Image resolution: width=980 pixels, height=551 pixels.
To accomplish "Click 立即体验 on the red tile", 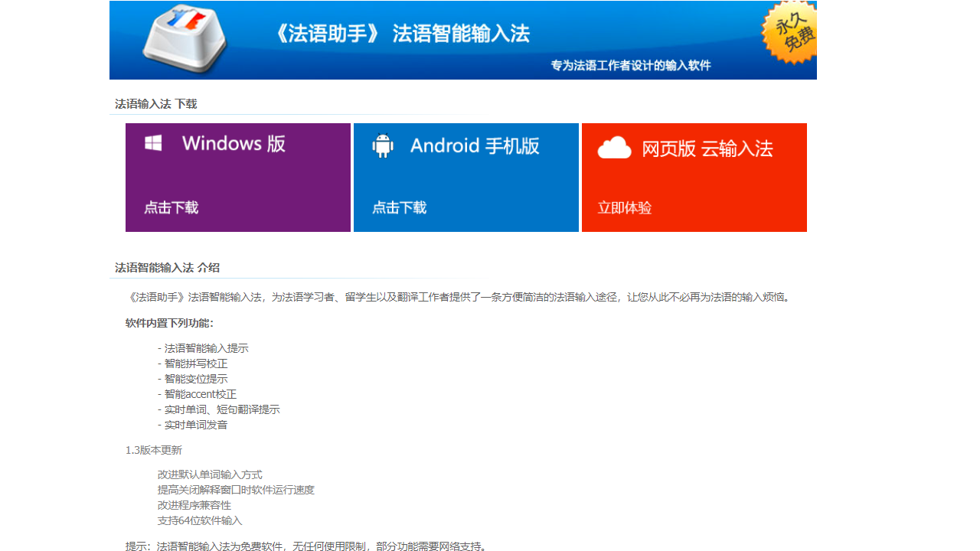I will click(x=623, y=207).
